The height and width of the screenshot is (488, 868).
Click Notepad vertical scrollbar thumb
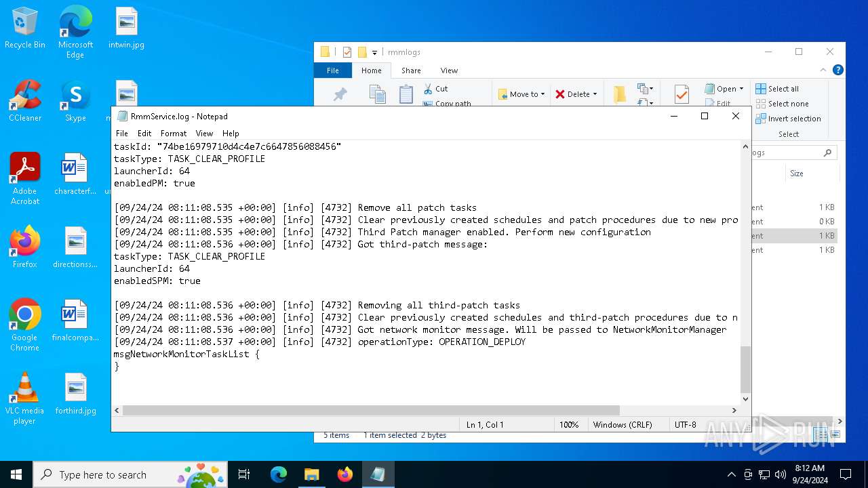point(745,369)
